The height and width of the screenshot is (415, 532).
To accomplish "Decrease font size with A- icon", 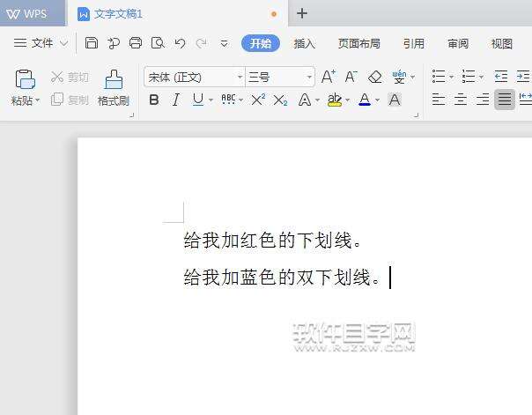I will [x=351, y=77].
